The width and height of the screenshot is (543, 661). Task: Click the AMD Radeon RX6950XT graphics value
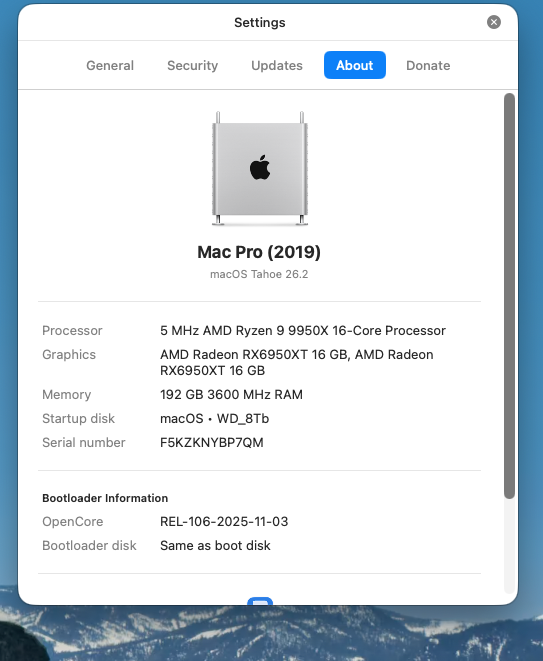(x=296, y=363)
